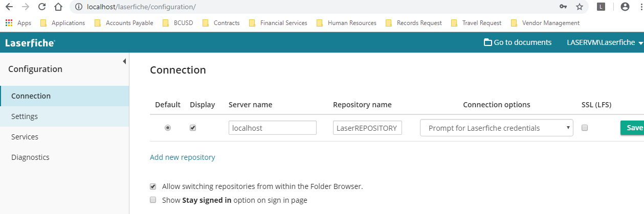644x214 pixels.
Task: Select the Settings sidebar item
Action: tap(64, 116)
